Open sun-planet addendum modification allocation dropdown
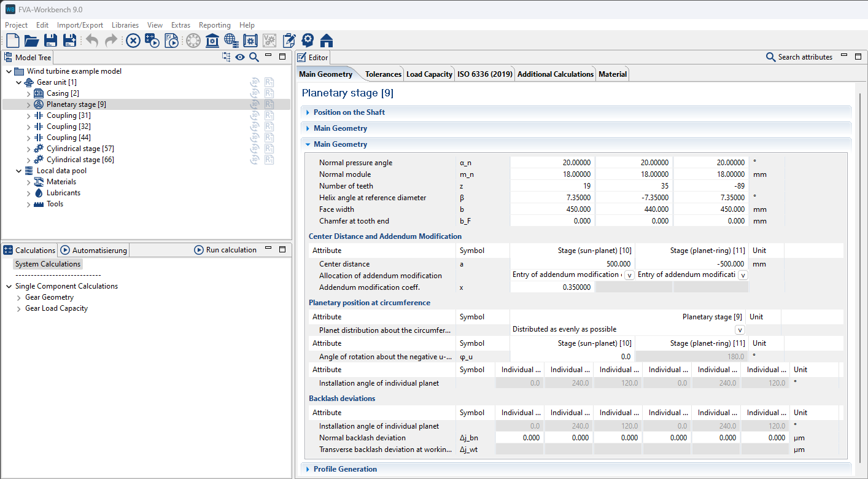Screen dimensions: 868x479 point(629,275)
